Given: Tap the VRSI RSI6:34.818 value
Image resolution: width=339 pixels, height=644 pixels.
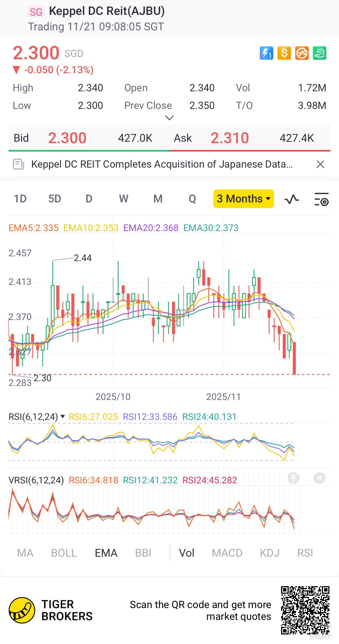Looking at the screenshot, I should click(93, 480).
